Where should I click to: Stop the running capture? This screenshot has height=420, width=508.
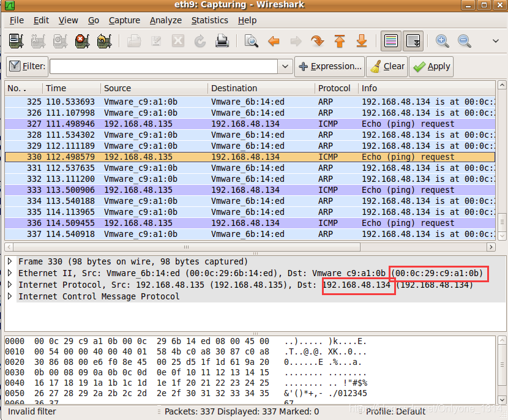[x=82, y=41]
